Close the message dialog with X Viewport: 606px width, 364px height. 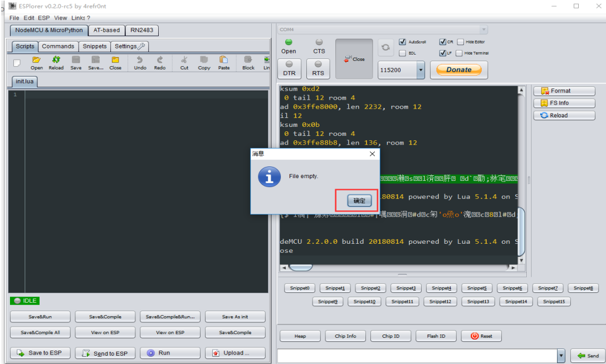coord(372,154)
